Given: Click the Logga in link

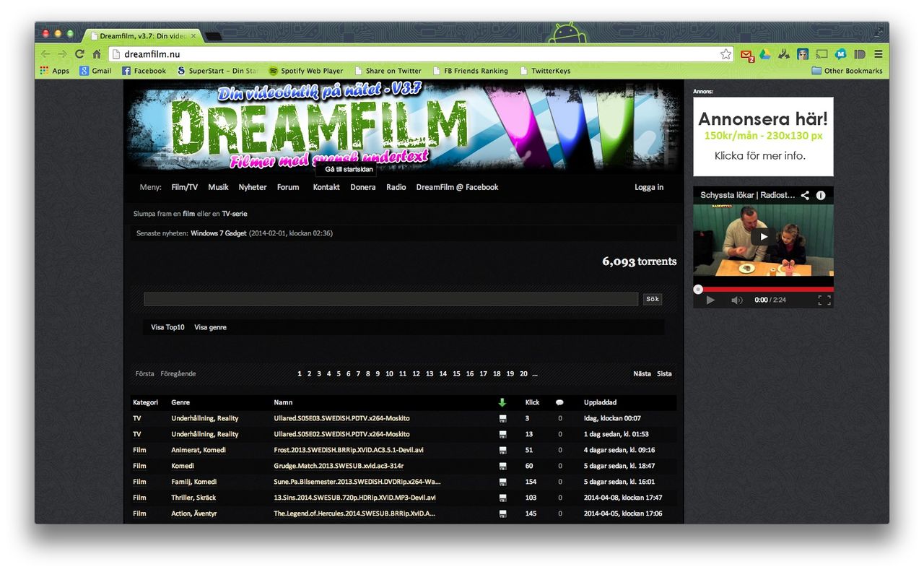Looking at the screenshot, I should (x=649, y=187).
